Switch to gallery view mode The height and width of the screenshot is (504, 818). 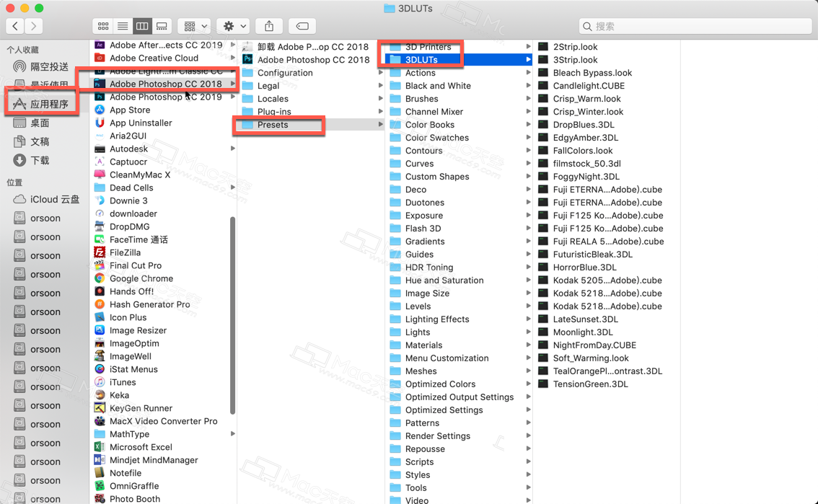(162, 26)
